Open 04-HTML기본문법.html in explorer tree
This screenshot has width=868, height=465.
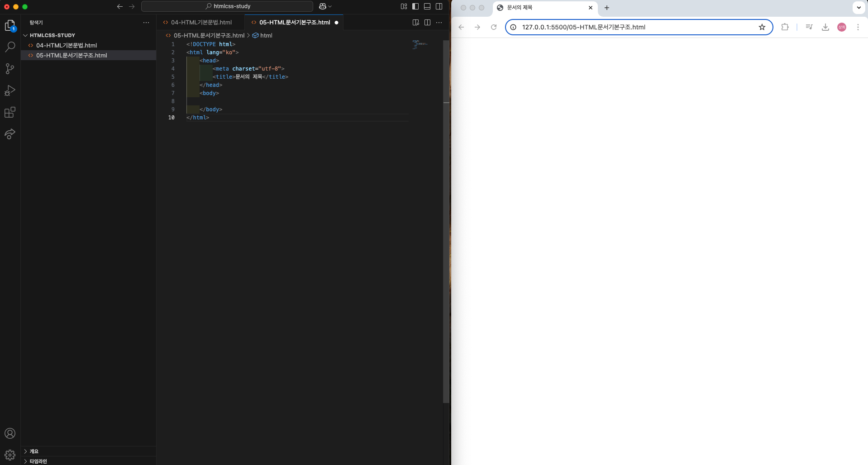(88, 45)
